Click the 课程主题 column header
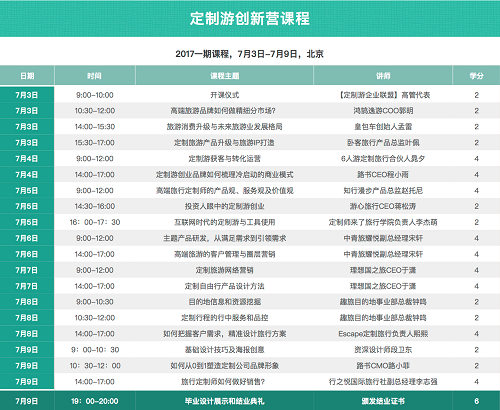 tap(224, 76)
